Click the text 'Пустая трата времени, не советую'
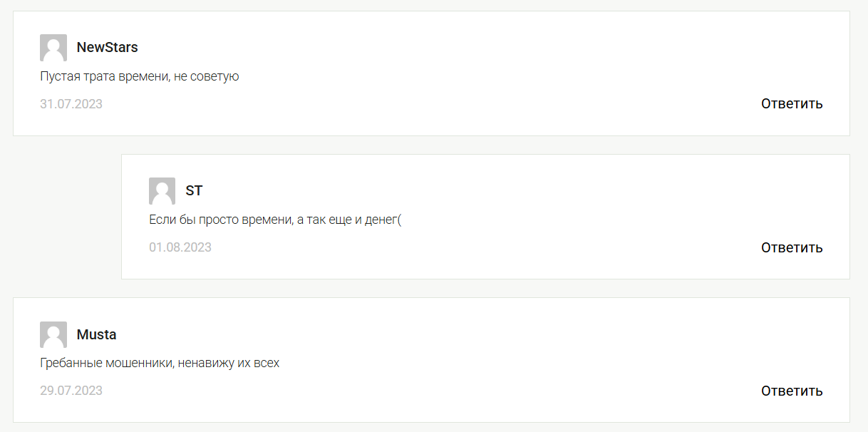Screen dimensions: 868x432 [140, 76]
